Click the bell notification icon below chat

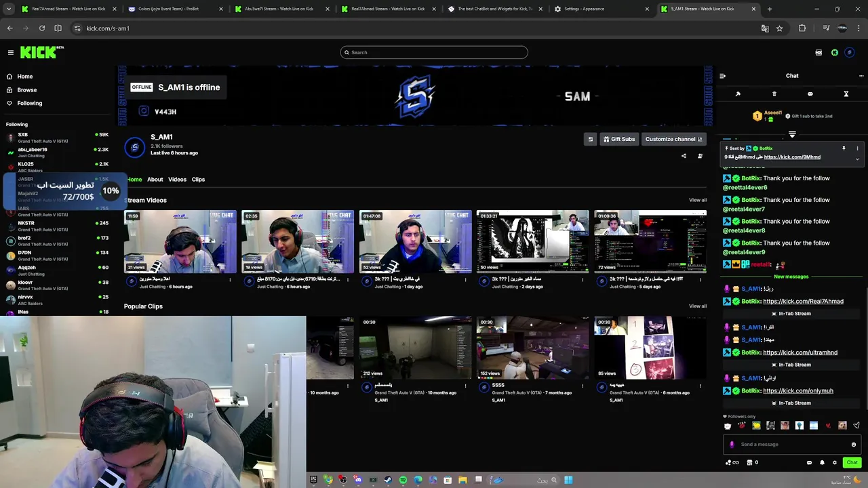822,462
